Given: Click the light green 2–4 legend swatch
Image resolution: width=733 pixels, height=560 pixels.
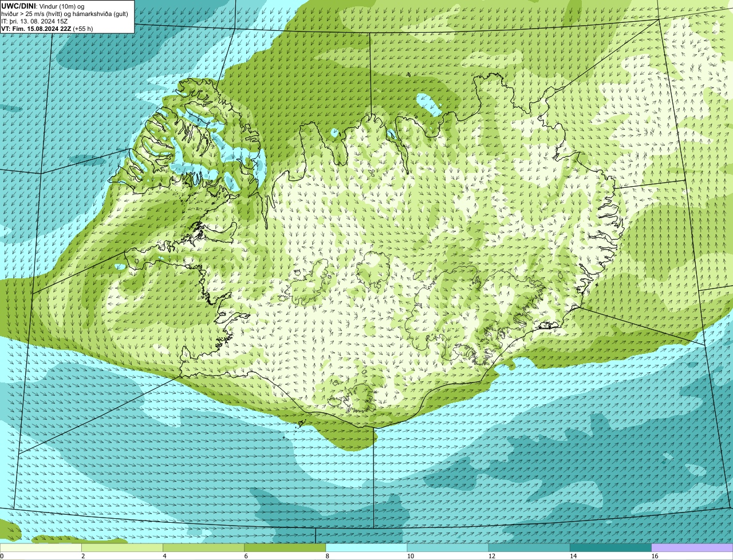Looking at the screenshot, I should tap(122, 547).
